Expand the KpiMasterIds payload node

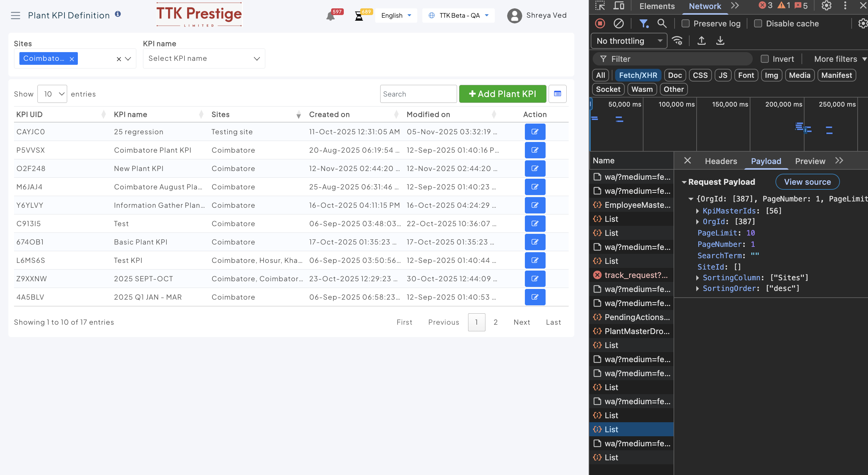(x=698, y=211)
